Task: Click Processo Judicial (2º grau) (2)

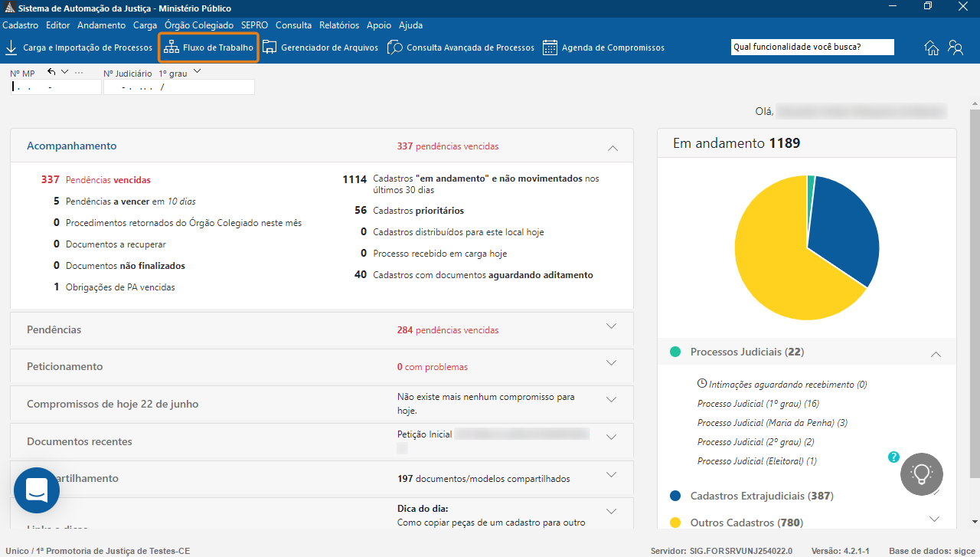Action: [x=756, y=442]
